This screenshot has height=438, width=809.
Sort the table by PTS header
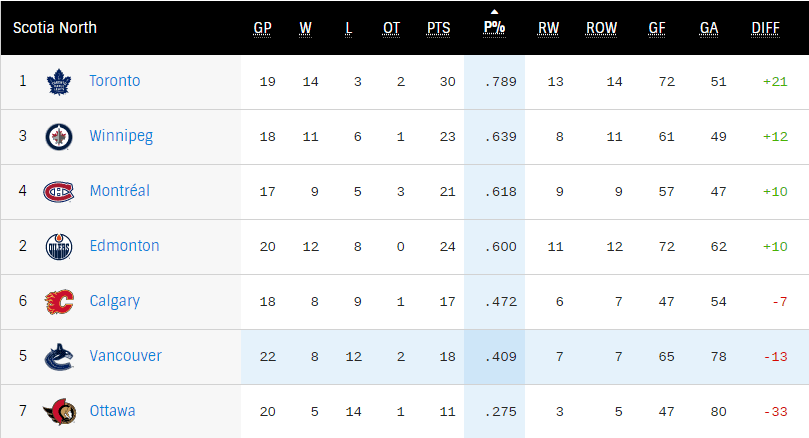438,28
